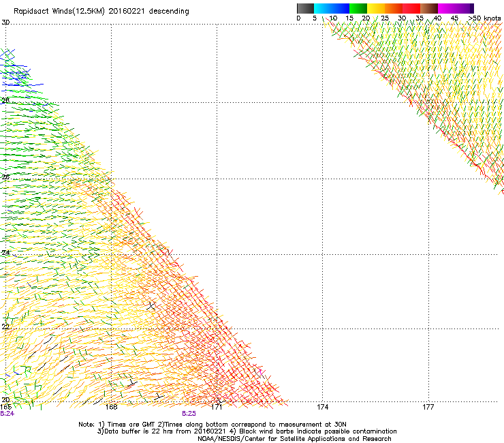The width and height of the screenshot is (504, 443).
Task: Click the latitude label 28
Action: click(5, 100)
